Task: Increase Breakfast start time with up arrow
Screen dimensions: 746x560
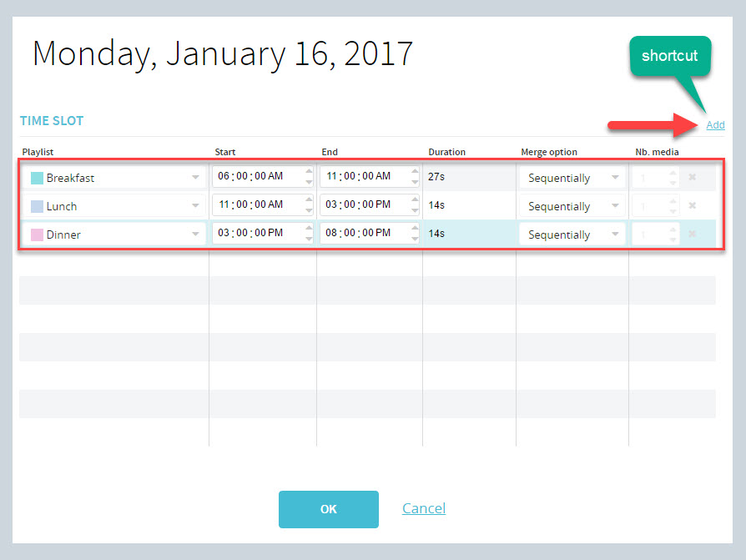Action: pyautogui.click(x=309, y=171)
